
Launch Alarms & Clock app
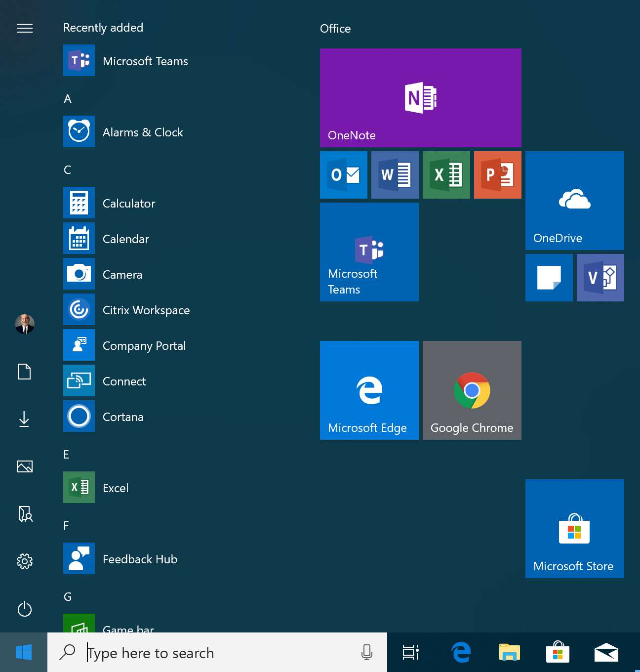click(79, 131)
